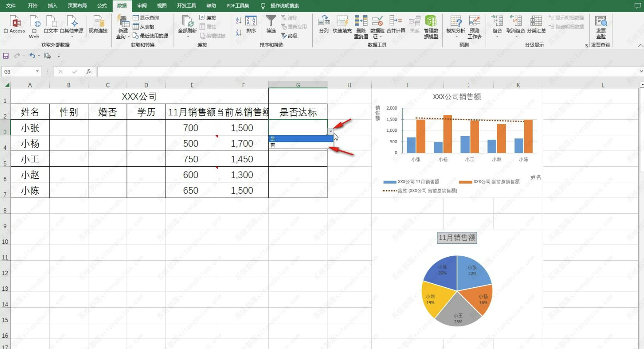This screenshot has width=644, height=349.
Task: Choose "否" from the cell dropdown list
Action: [300, 146]
